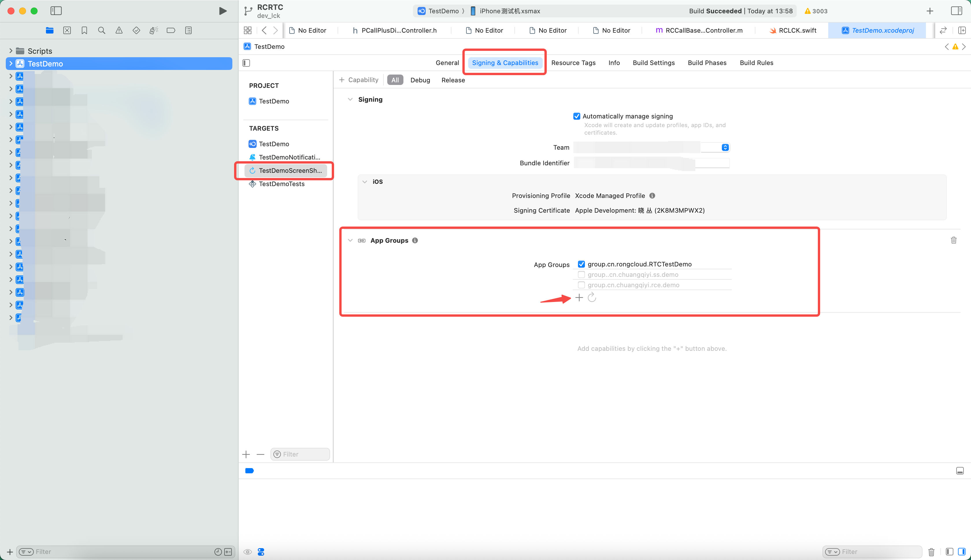Remove the selected target with minus button
Screen dimensions: 971x560
pyautogui.click(x=260, y=454)
